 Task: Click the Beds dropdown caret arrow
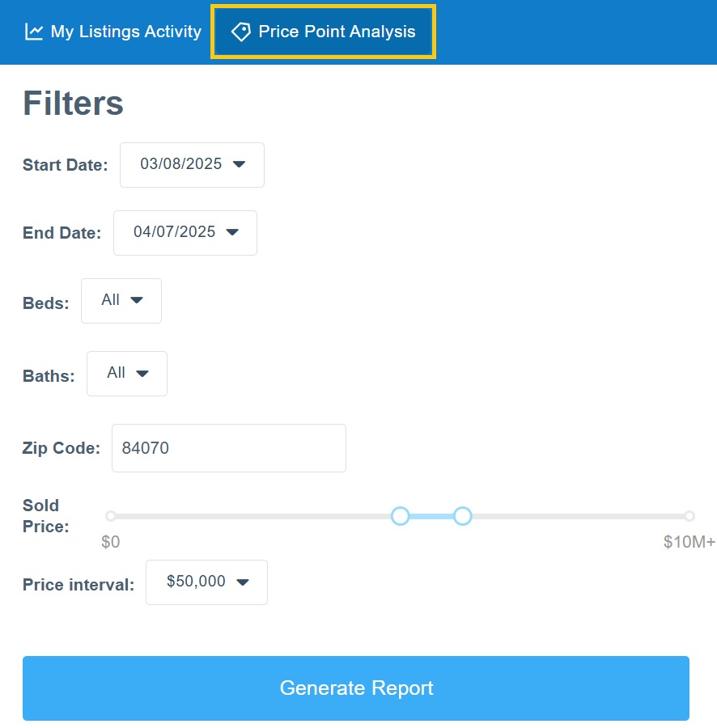[x=137, y=300]
